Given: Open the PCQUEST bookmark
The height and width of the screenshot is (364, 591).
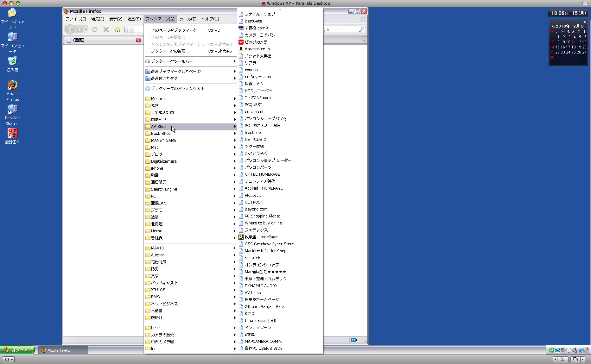Looking at the screenshot, I should tap(280, 104).
